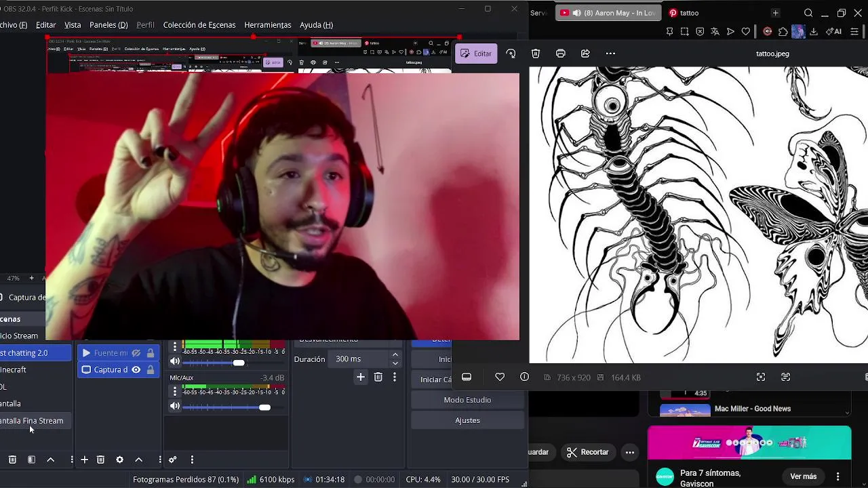Add a new scene transition
868x488 pixels.
[361, 377]
